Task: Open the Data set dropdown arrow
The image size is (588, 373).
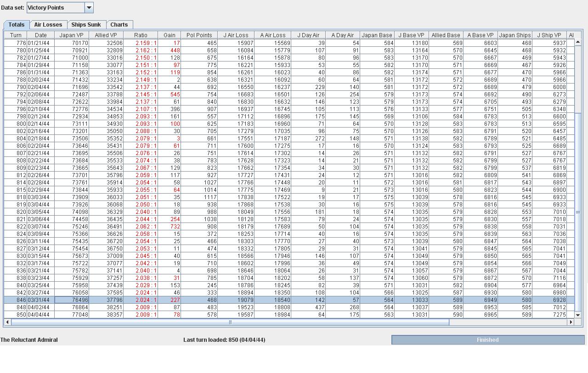Action: [x=89, y=7]
